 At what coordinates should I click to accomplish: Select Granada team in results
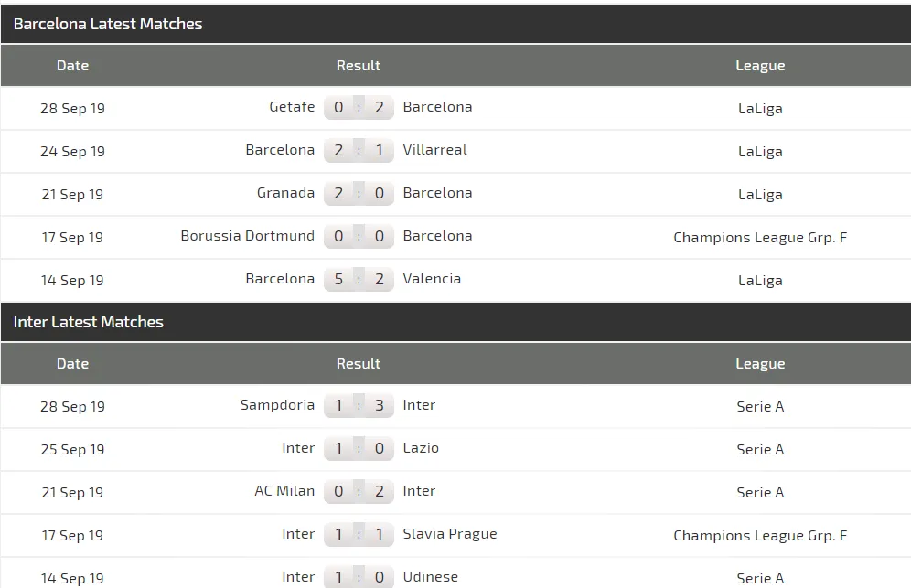(x=285, y=193)
